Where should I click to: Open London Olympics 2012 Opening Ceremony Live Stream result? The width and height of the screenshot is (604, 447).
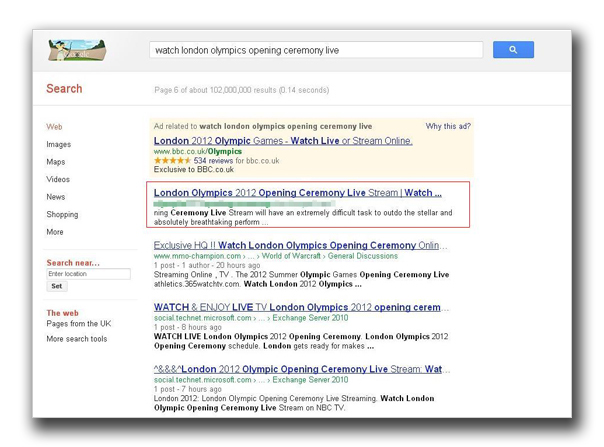pos(297,193)
